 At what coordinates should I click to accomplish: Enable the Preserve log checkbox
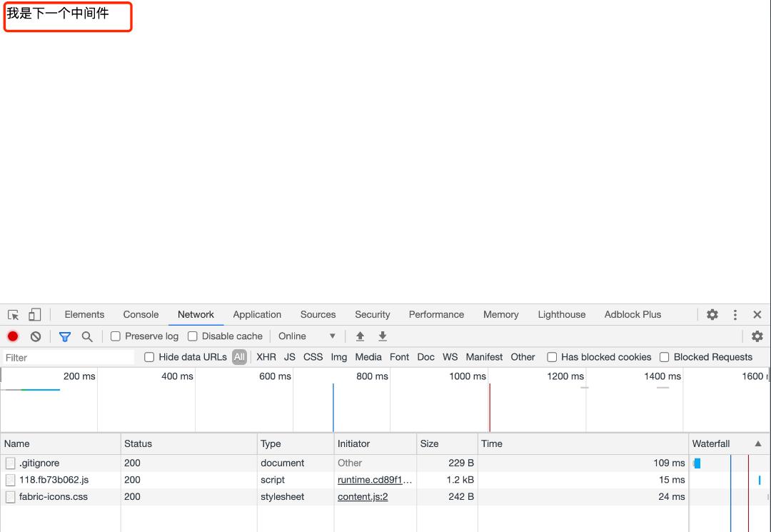116,336
